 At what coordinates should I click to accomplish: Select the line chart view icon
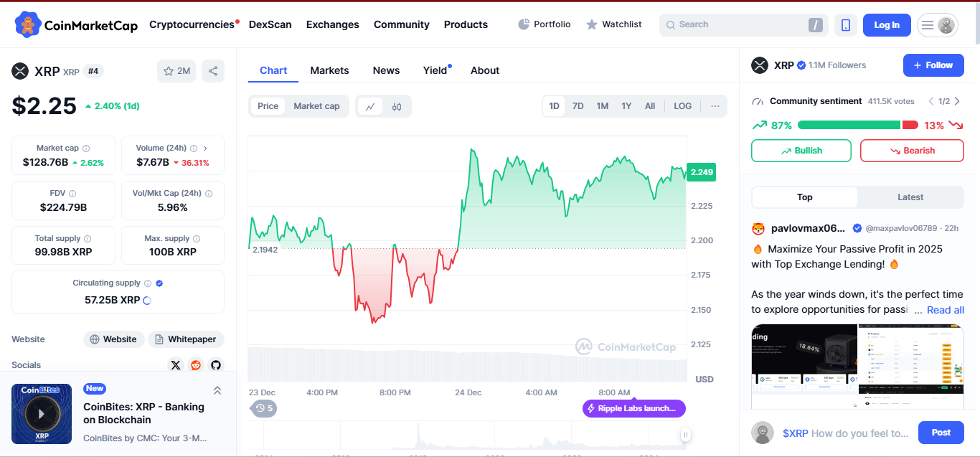[x=370, y=106]
